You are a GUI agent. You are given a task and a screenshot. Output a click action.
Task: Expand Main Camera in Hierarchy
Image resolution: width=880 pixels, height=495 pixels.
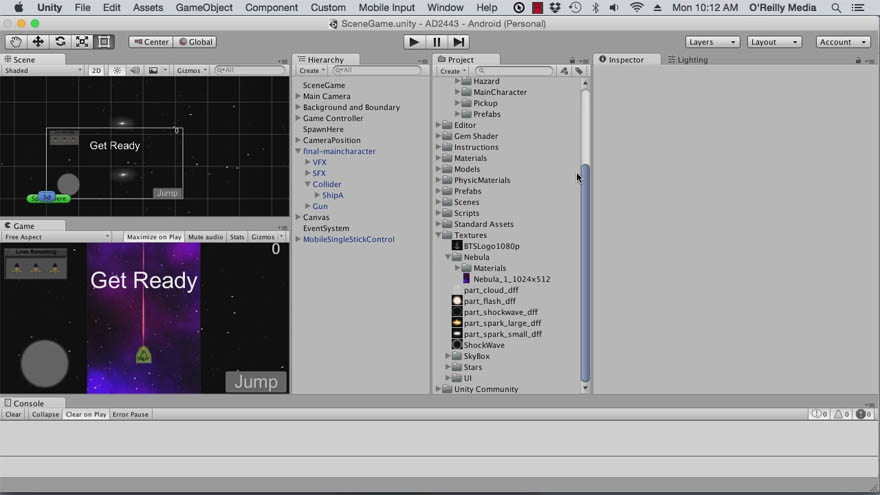(x=298, y=96)
